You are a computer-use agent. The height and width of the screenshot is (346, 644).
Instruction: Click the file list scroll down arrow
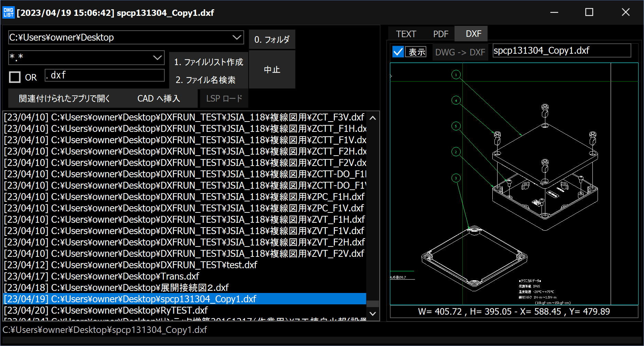(373, 314)
